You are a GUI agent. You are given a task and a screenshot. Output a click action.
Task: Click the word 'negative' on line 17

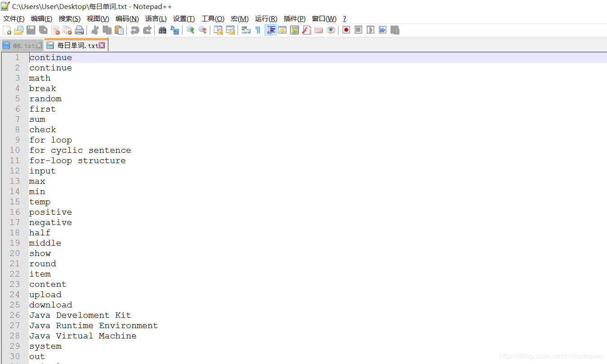tap(51, 222)
